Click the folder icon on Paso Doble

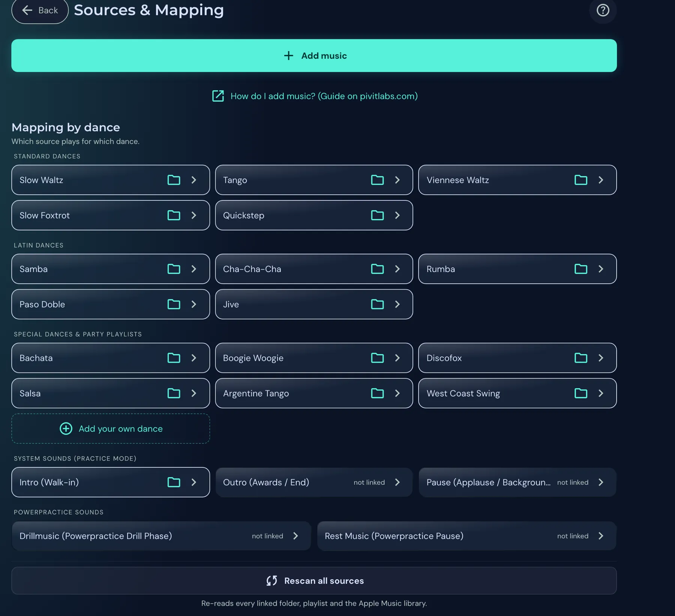click(x=174, y=304)
